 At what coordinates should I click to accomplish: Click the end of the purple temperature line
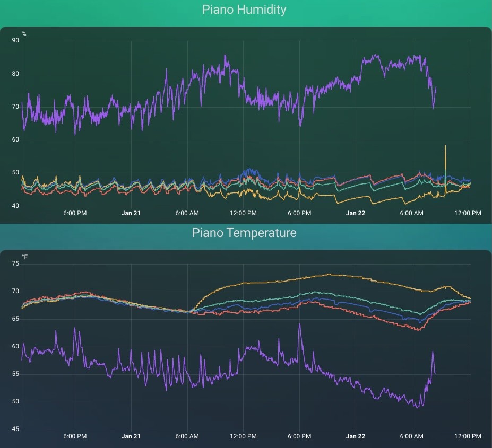(435, 373)
